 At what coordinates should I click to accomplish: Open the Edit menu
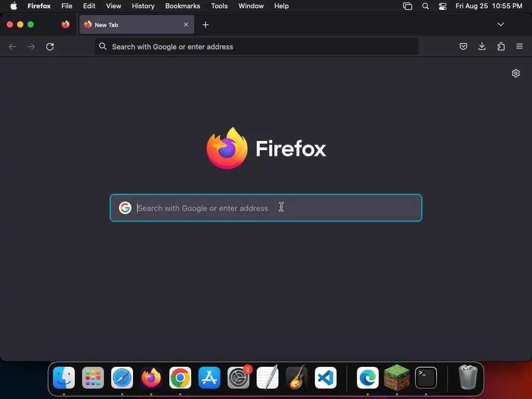(x=89, y=6)
